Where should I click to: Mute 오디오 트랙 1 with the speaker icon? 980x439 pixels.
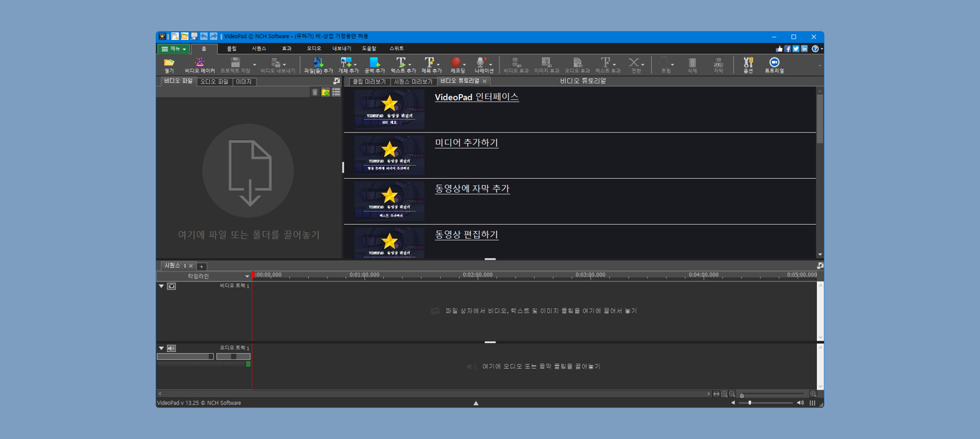pos(171,349)
